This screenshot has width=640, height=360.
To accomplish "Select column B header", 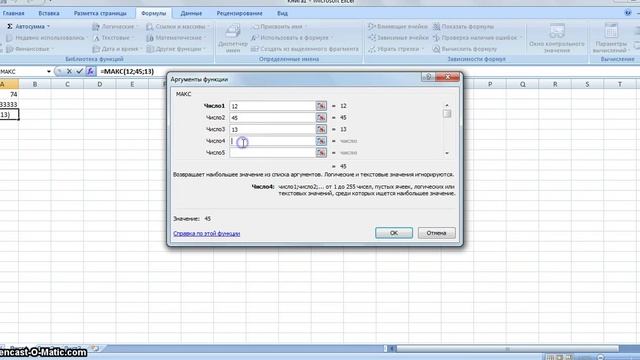I will click(x=35, y=84).
